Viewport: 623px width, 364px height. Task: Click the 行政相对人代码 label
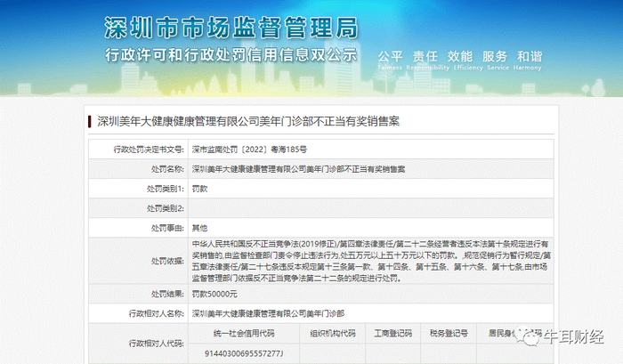tap(156, 344)
